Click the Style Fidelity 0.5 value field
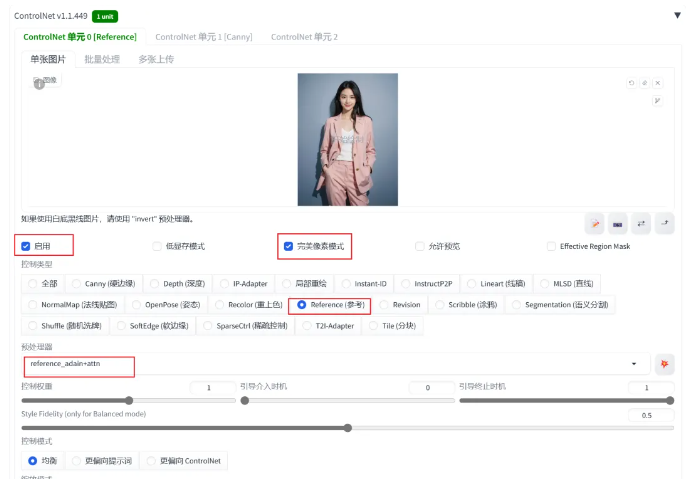This screenshot has height=481, width=687. [651, 415]
